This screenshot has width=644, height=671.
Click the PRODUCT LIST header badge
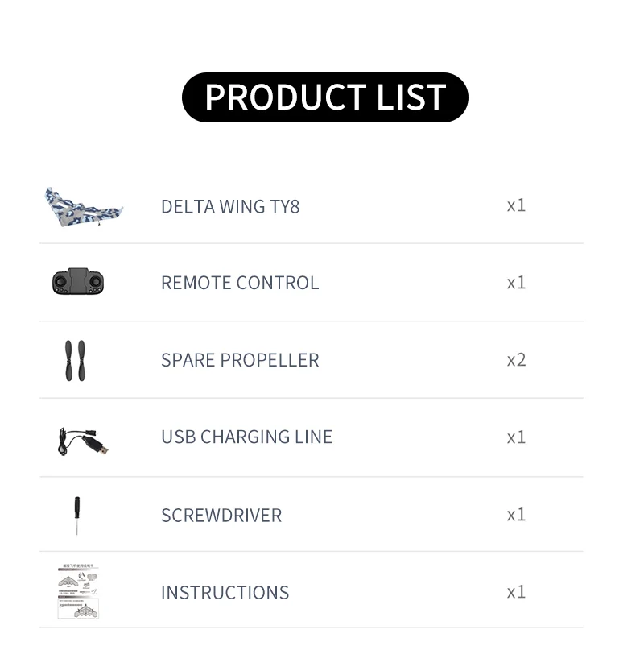325,97
